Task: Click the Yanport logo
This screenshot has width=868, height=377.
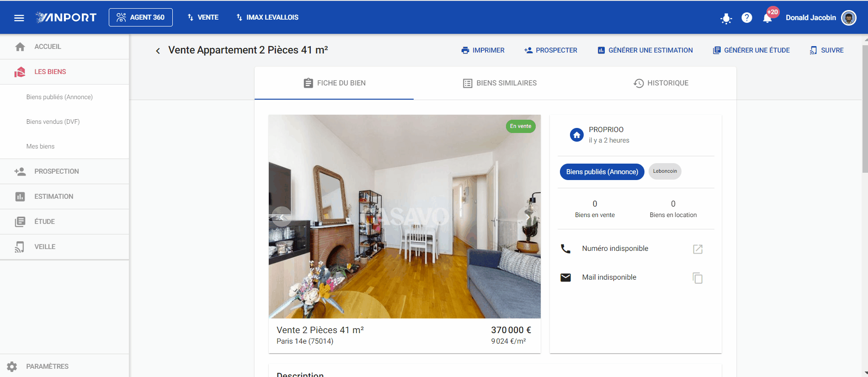Action: click(66, 17)
